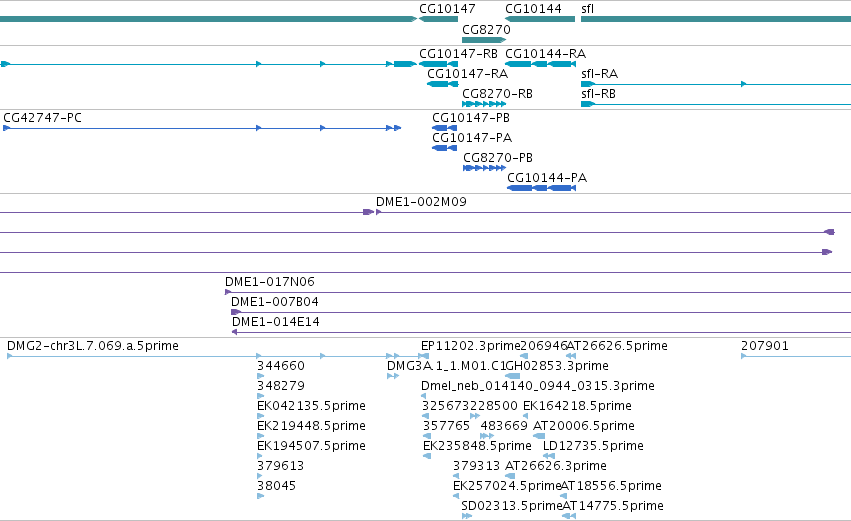Open EST LD12735.5prime
The width and height of the screenshot is (851, 521).
(x=593, y=446)
